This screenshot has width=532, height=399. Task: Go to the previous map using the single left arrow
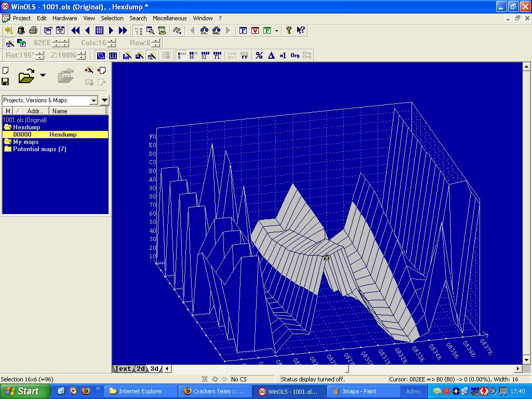(87, 31)
